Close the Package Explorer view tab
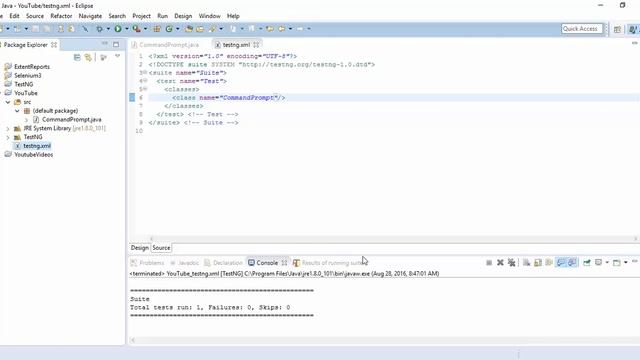The width and height of the screenshot is (640, 360). coord(54,44)
